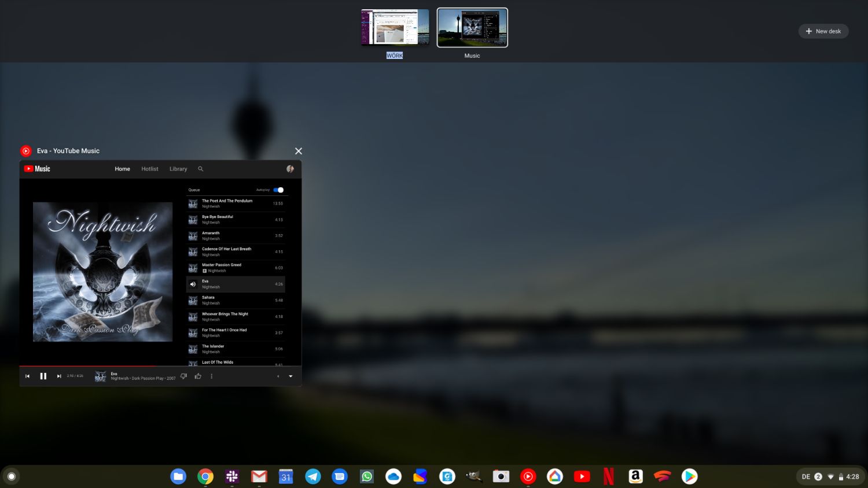Switch to the Hotlist tab

tap(150, 169)
